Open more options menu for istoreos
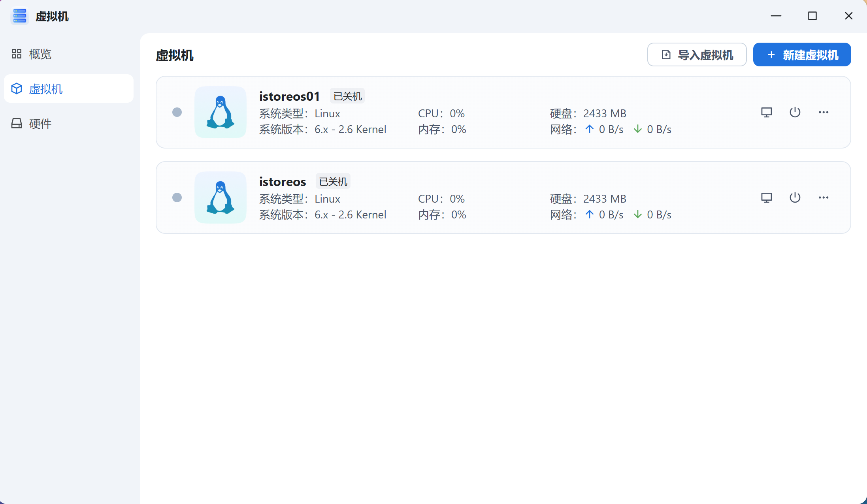This screenshot has height=504, width=867. pos(824,197)
